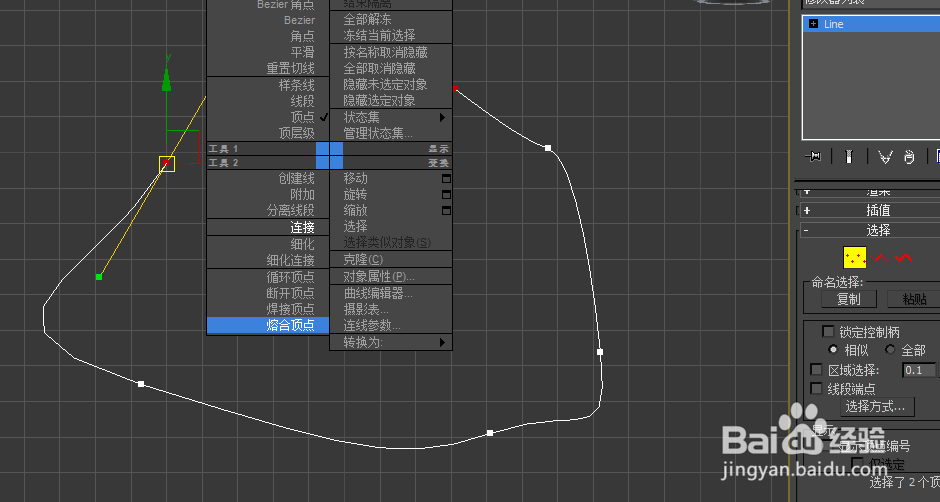Enable the 锁定控制柄 checkbox
The width and height of the screenshot is (940, 502).
coord(828,332)
